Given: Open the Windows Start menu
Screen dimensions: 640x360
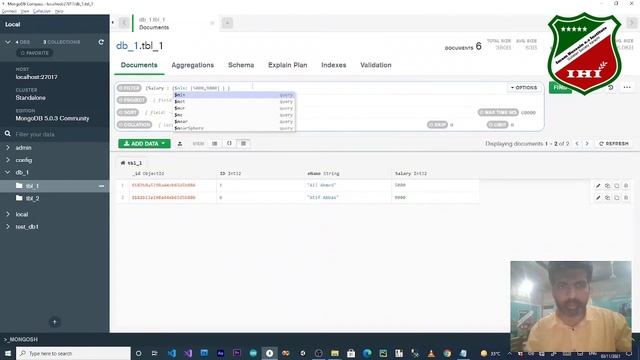Looking at the screenshot, I should 7,353.
